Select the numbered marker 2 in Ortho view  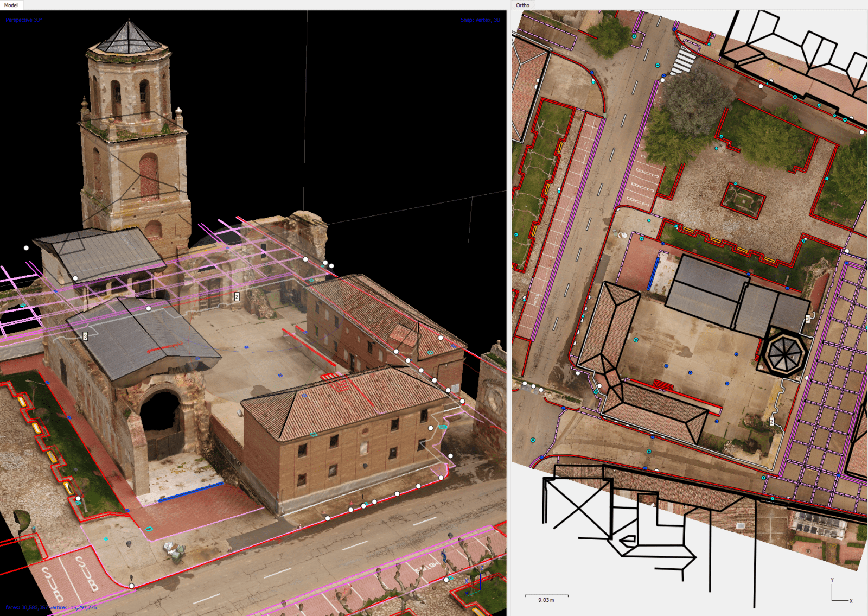point(771,422)
